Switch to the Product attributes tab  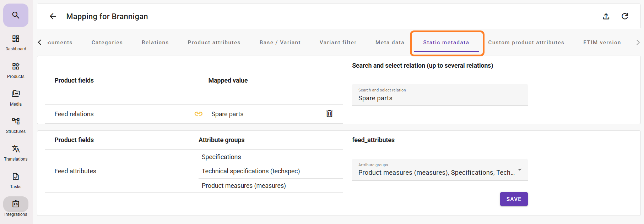pos(214,43)
